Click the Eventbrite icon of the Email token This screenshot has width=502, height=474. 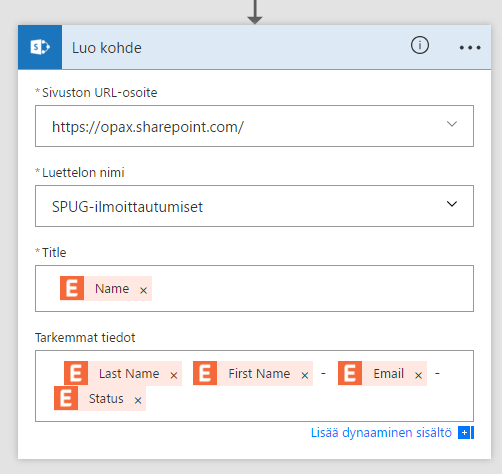[350, 373]
